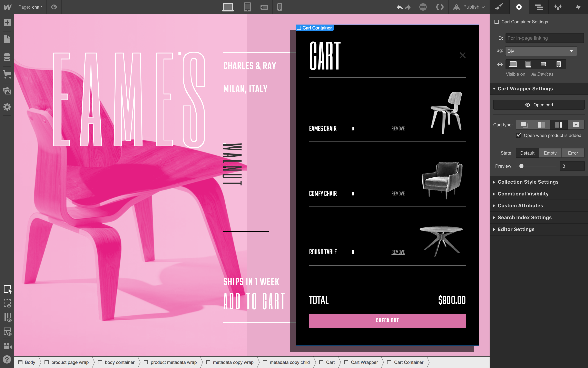588x368 pixels.
Task: Remove Eames Chair from cart
Action: [x=398, y=129]
